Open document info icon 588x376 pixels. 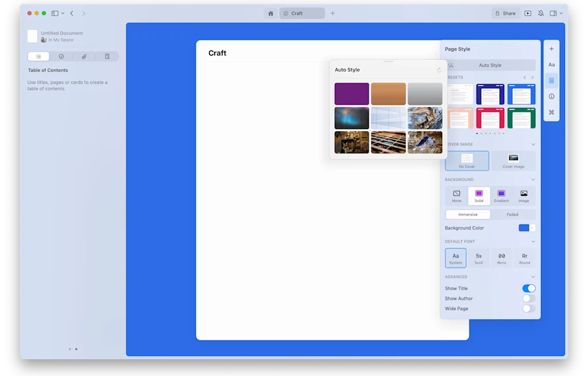[551, 96]
